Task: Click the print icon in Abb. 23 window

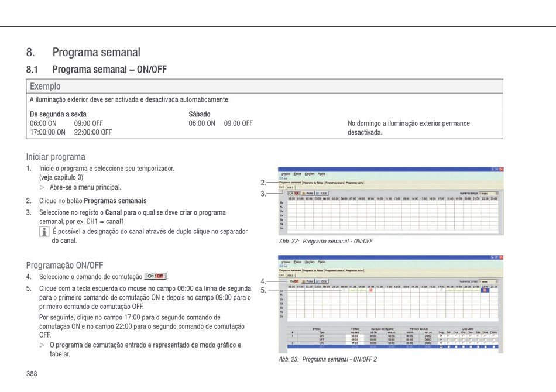Action: coord(285,266)
